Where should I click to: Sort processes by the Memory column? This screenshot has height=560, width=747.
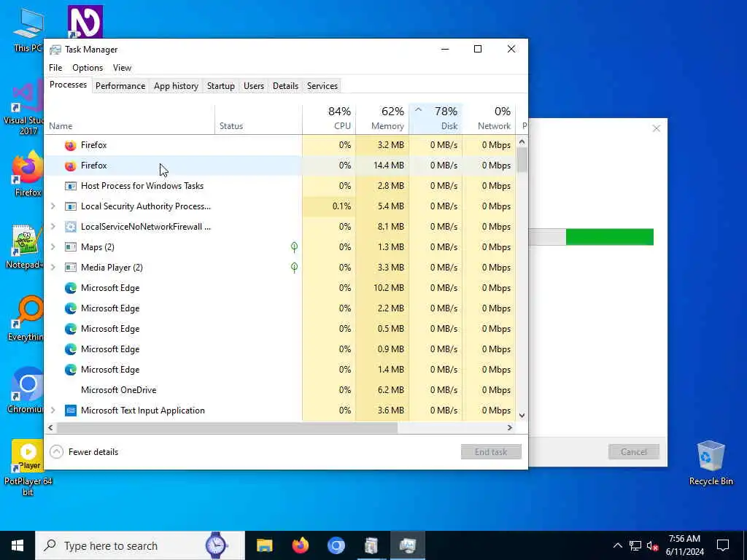[x=382, y=119]
